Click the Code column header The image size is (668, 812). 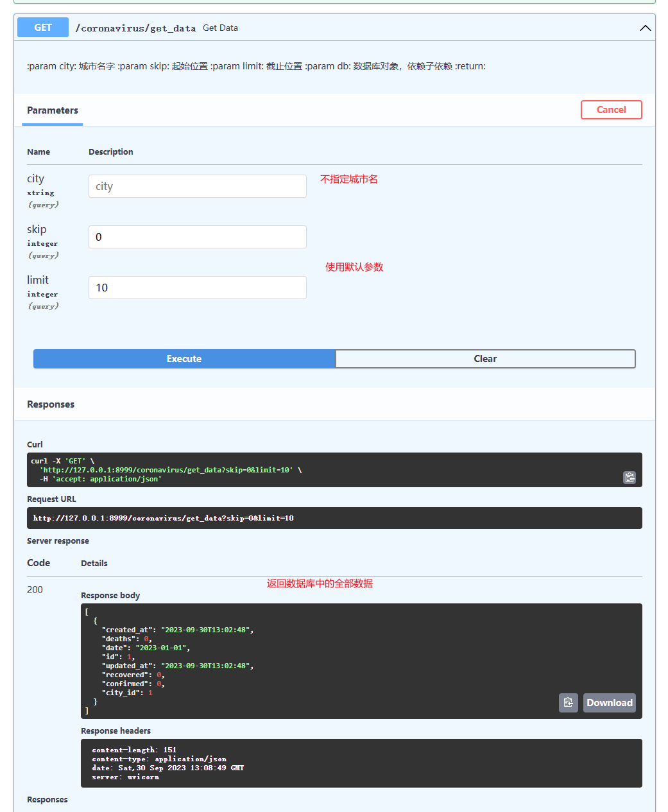[39, 563]
